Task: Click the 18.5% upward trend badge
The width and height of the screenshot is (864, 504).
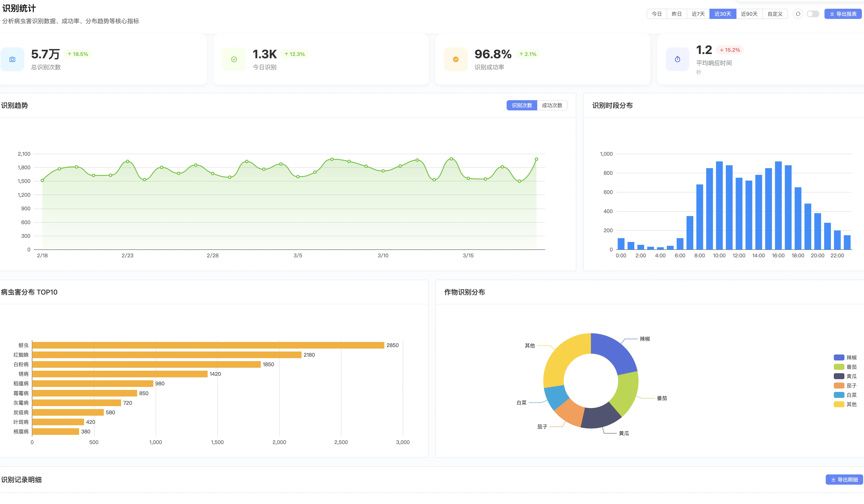Action: [x=78, y=54]
